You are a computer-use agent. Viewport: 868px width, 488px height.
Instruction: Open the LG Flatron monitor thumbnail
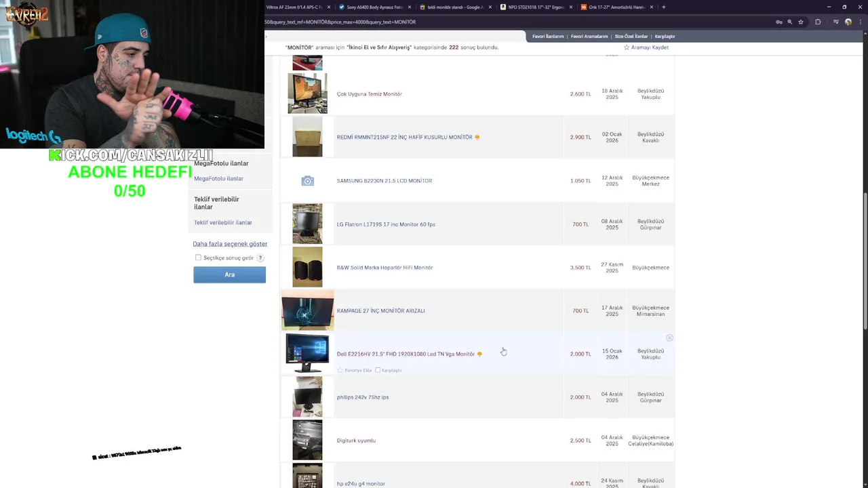(x=307, y=224)
